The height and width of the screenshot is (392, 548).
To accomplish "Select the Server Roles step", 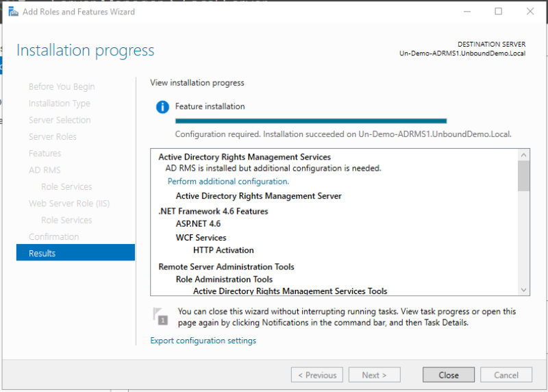I will pos(53,137).
